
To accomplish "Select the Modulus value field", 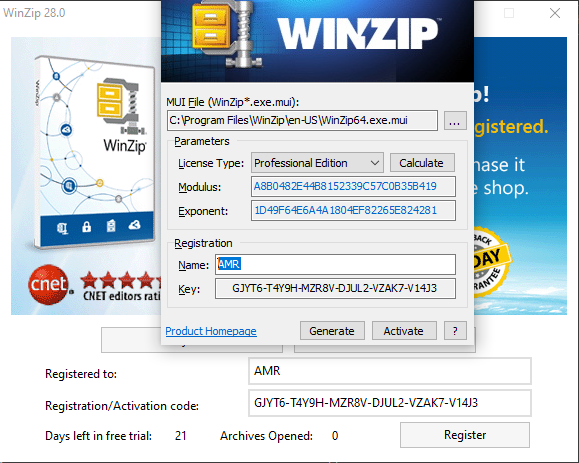I will click(353, 186).
